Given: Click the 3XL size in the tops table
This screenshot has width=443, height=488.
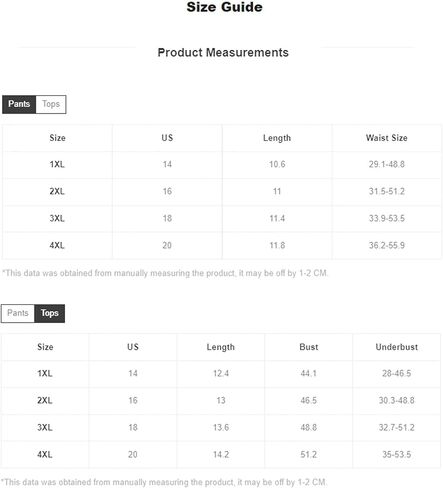Looking at the screenshot, I should point(45,427).
